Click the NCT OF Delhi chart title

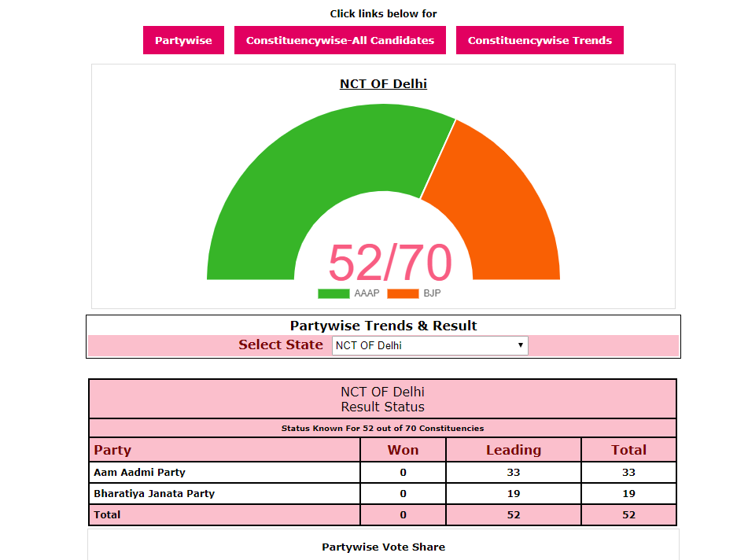click(383, 83)
